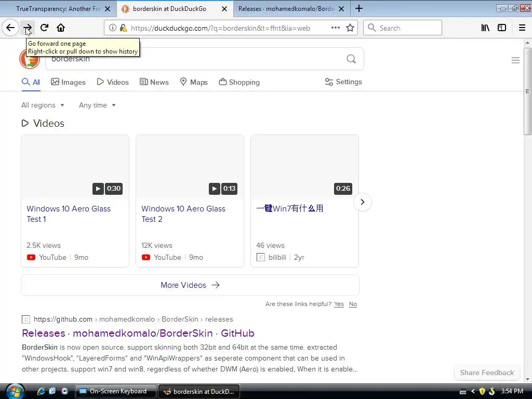
Task: Click the DuckDuckGo search magnifier button
Action: pyautogui.click(x=351, y=59)
